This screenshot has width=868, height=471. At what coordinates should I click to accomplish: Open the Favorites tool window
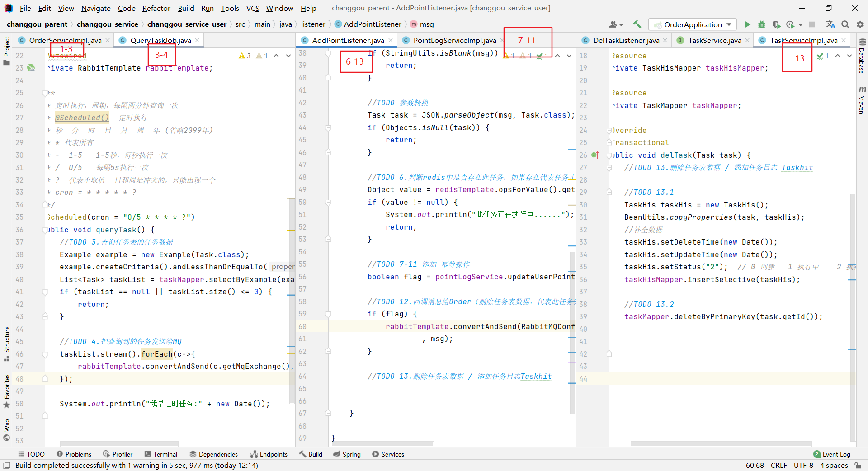[6, 391]
